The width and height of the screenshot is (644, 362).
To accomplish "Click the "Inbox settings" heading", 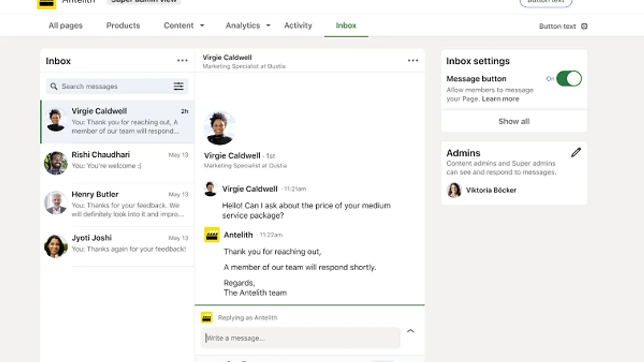I will tap(478, 61).
